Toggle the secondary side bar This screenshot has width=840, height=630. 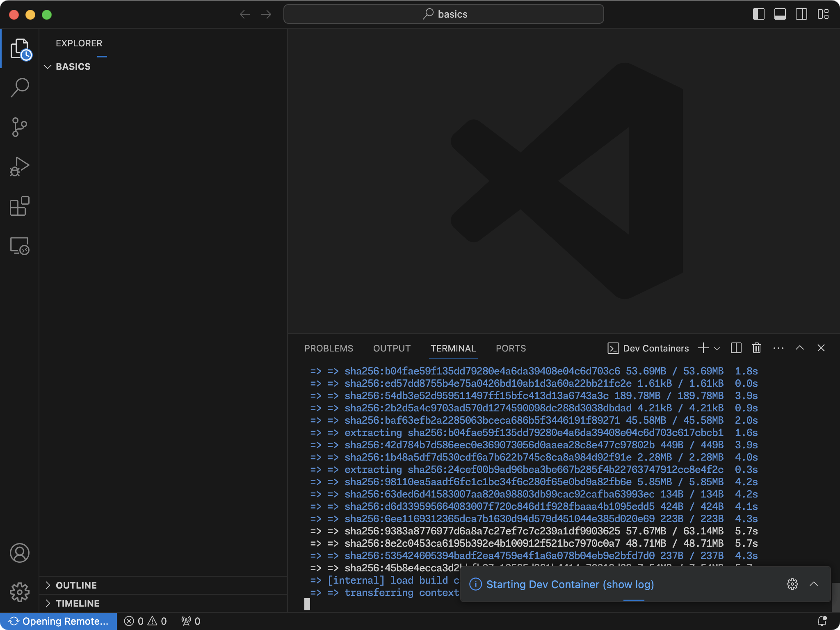(x=801, y=14)
